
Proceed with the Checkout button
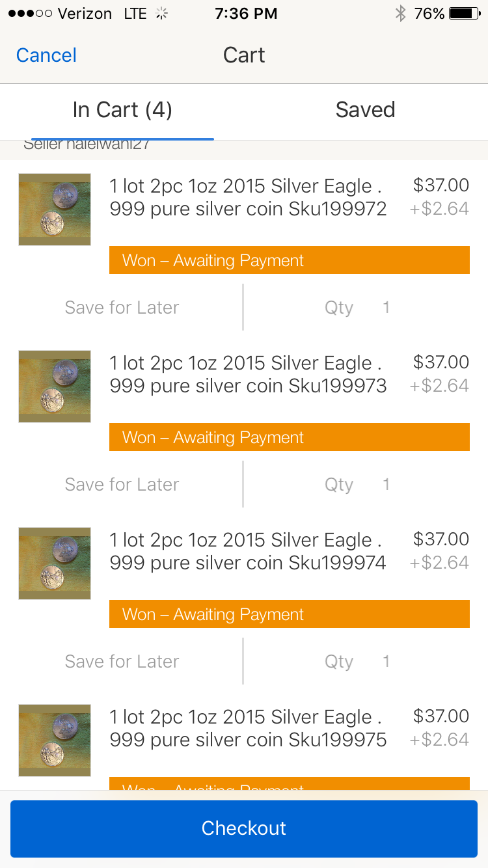[x=244, y=828]
